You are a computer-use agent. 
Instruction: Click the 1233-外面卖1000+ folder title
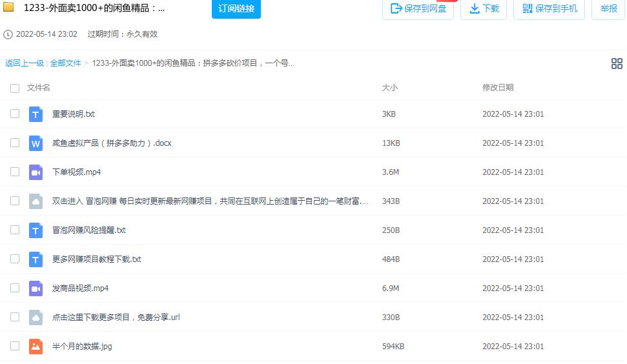click(x=94, y=8)
